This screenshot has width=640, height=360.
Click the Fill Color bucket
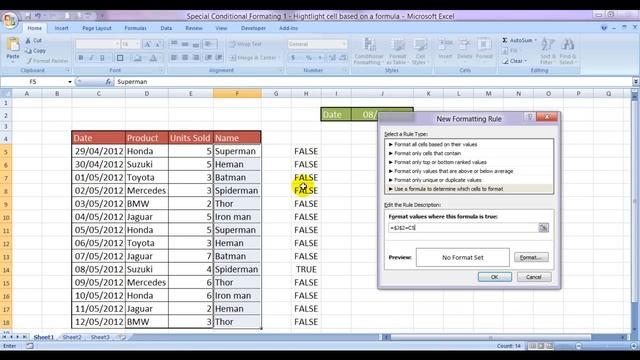point(138,58)
